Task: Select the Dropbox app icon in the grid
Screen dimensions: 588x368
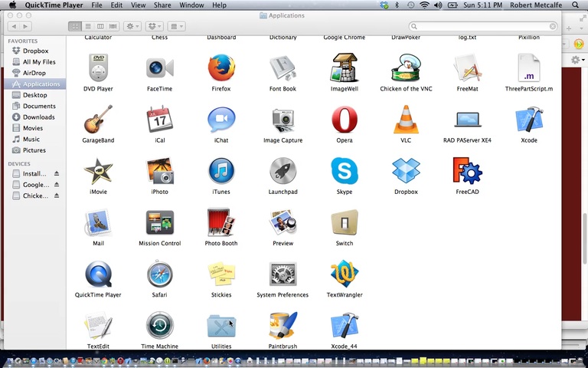Action: pyautogui.click(x=406, y=171)
